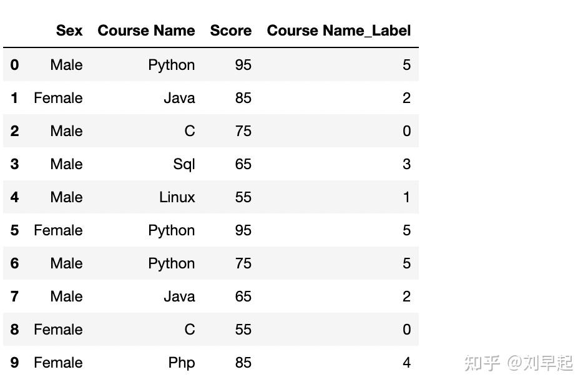The image size is (588, 387).
Task: Click the Linux course name cell
Action: pyautogui.click(x=177, y=197)
